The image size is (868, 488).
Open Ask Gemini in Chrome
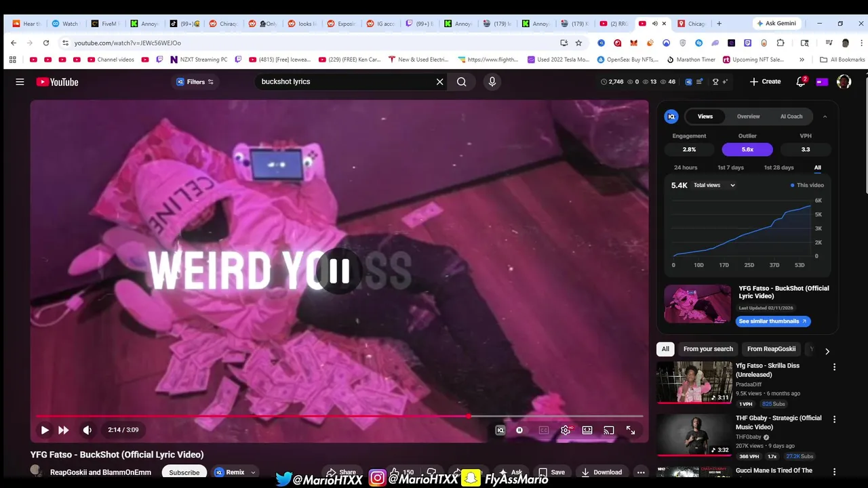[776, 23]
